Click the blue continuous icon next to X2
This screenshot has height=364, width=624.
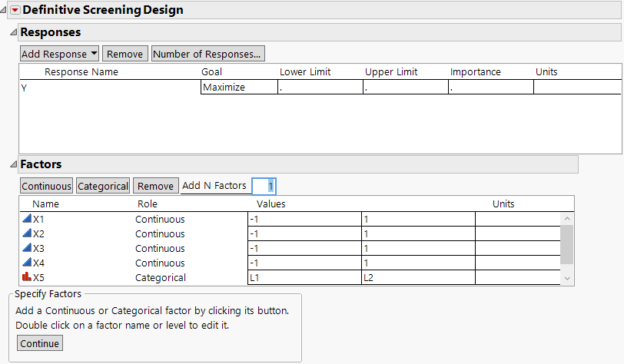pos(27,233)
